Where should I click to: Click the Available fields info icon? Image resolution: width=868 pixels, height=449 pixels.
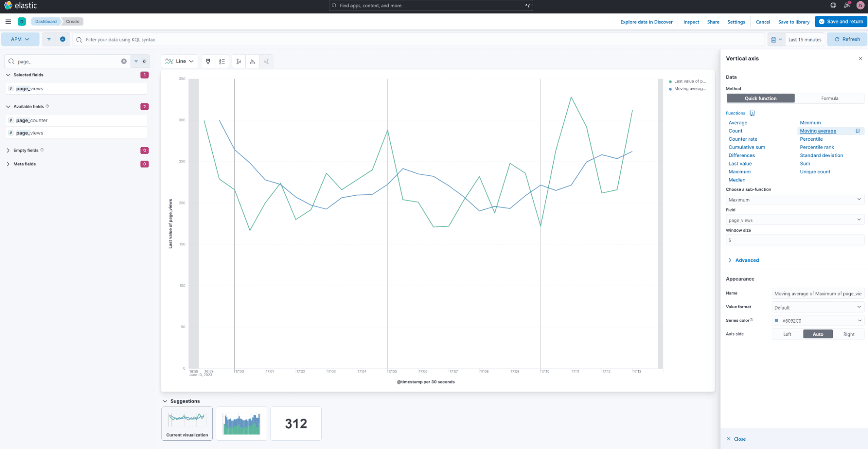pos(47,106)
